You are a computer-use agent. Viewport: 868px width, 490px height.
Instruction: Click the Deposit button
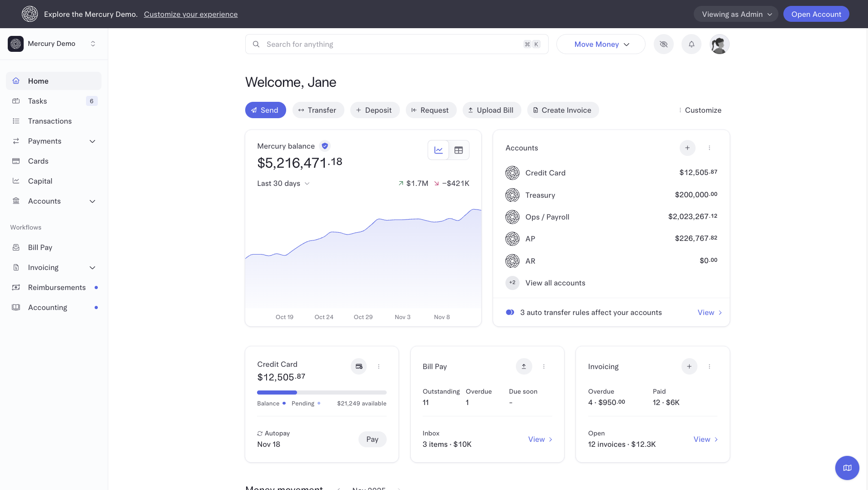pos(375,110)
